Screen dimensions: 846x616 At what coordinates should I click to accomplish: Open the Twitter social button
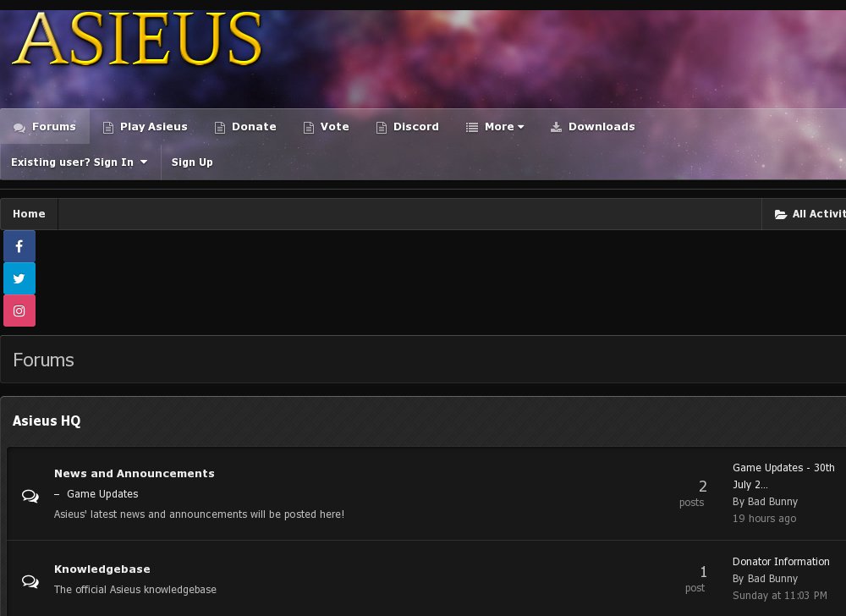19,278
